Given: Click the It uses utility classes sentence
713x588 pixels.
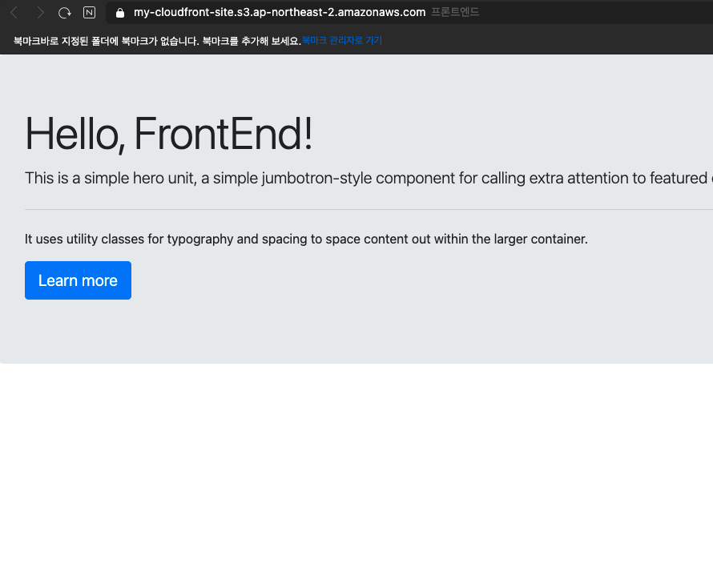Looking at the screenshot, I should (x=306, y=240).
